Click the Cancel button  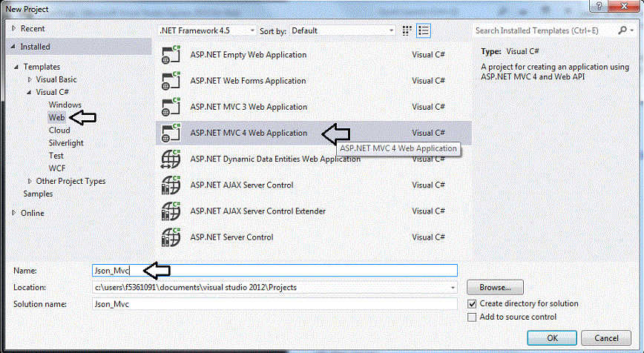pos(606,338)
